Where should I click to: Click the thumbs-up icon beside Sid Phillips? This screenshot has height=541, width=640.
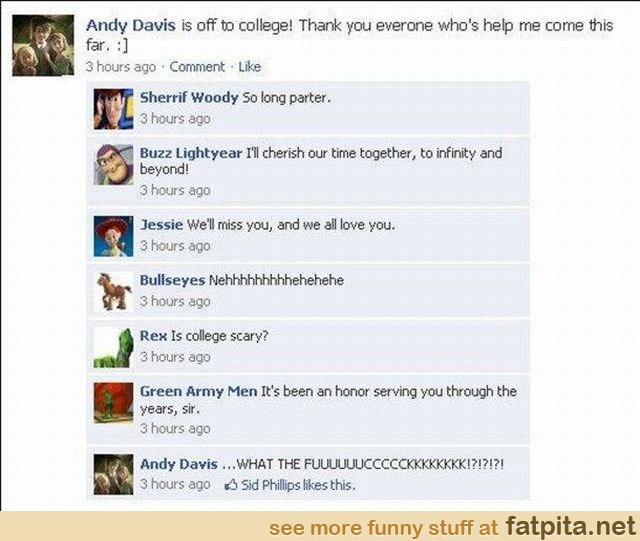click(x=231, y=485)
